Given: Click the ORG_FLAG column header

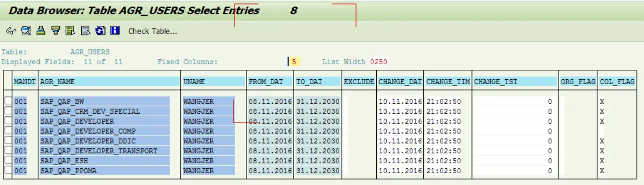Looking at the screenshot, I should click(x=578, y=82).
